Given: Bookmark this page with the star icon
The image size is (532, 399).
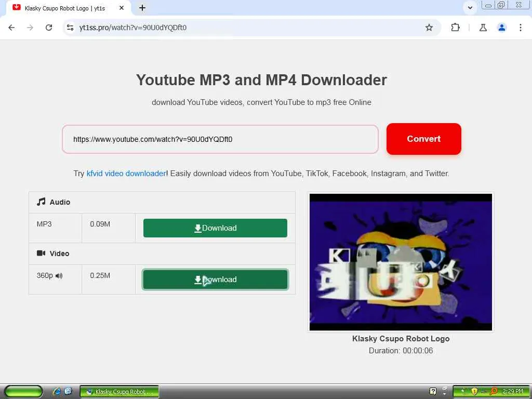Looking at the screenshot, I should [x=429, y=28].
